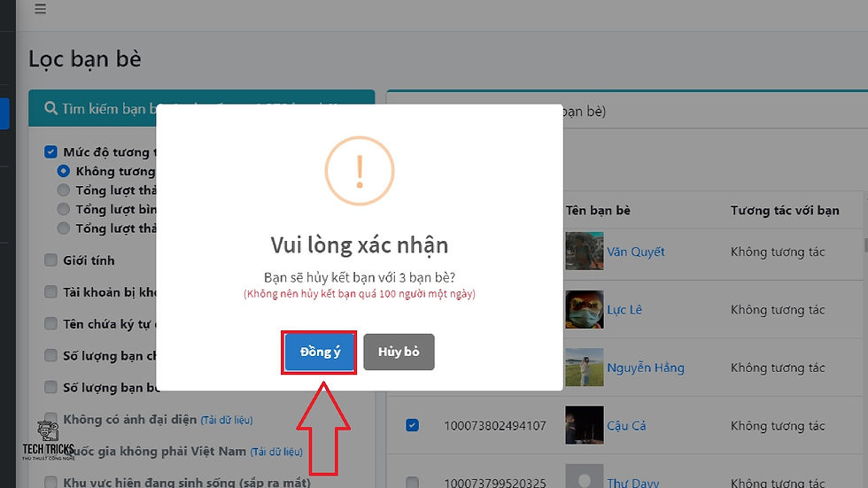
Task: Open Cậu Cả's profile link
Action: (x=626, y=426)
